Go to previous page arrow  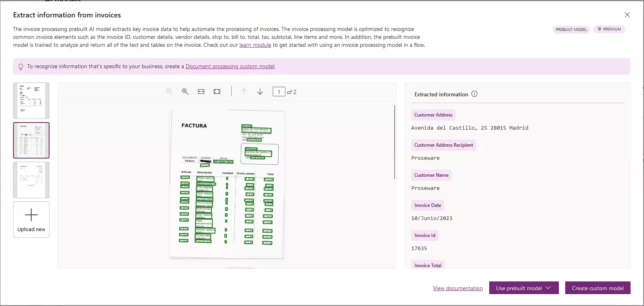244,92
